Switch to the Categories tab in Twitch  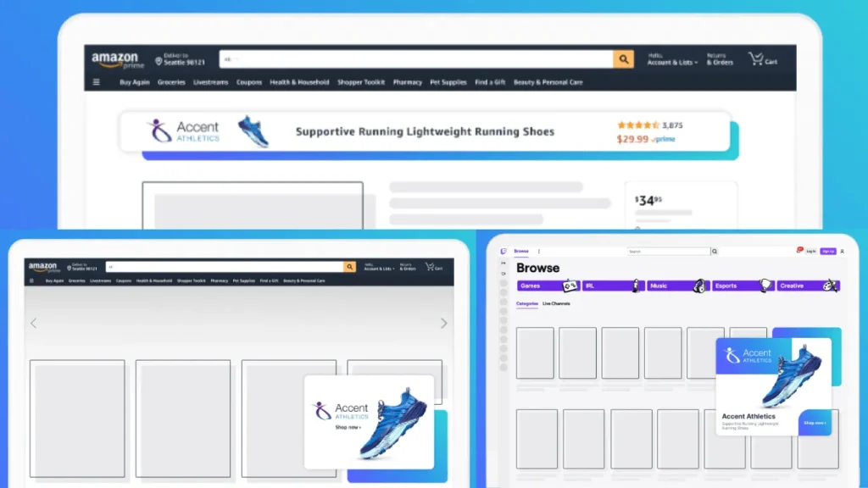[x=527, y=304]
